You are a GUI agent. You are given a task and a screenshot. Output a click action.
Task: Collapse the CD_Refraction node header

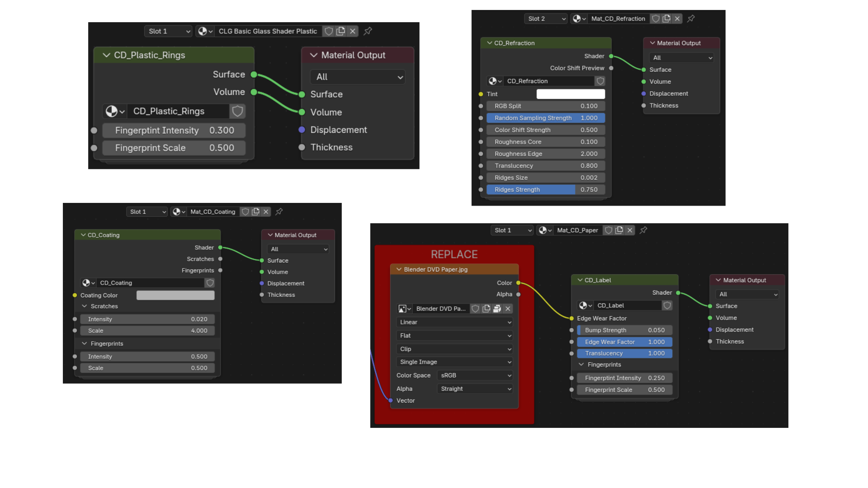click(490, 43)
